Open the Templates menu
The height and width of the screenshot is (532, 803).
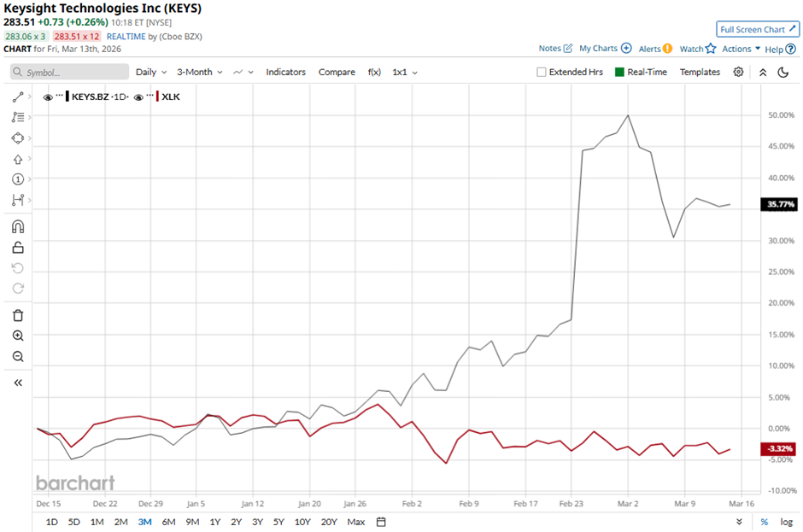coord(700,73)
